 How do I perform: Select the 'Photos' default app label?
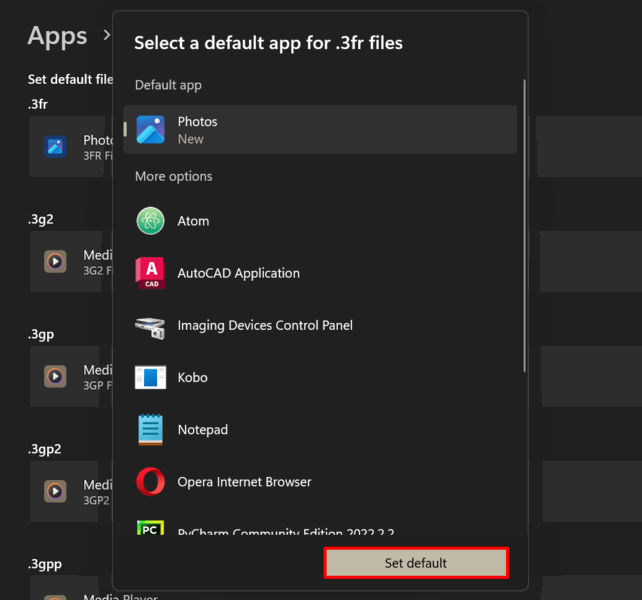(x=197, y=122)
